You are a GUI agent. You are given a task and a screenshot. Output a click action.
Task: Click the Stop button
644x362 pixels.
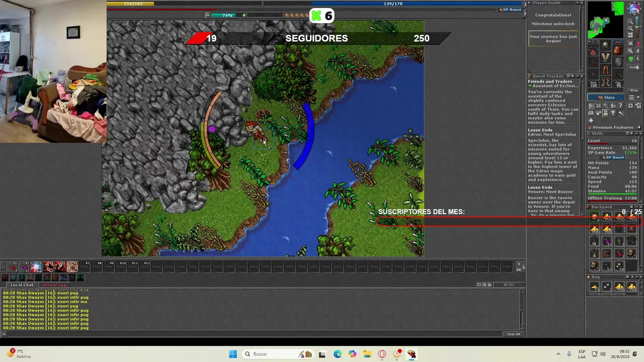coord(634,90)
